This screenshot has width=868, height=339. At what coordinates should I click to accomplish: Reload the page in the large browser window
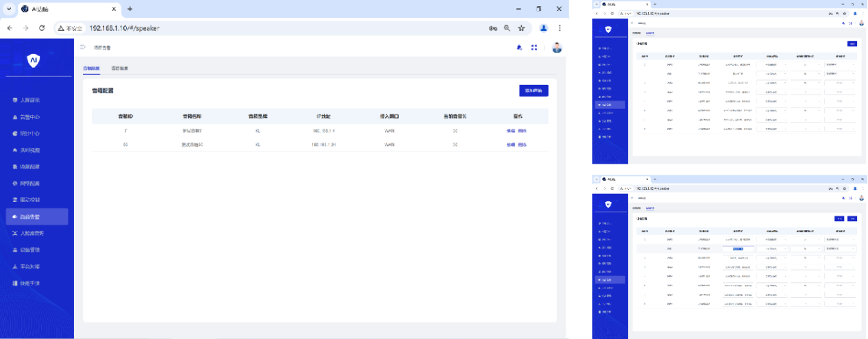42,28
